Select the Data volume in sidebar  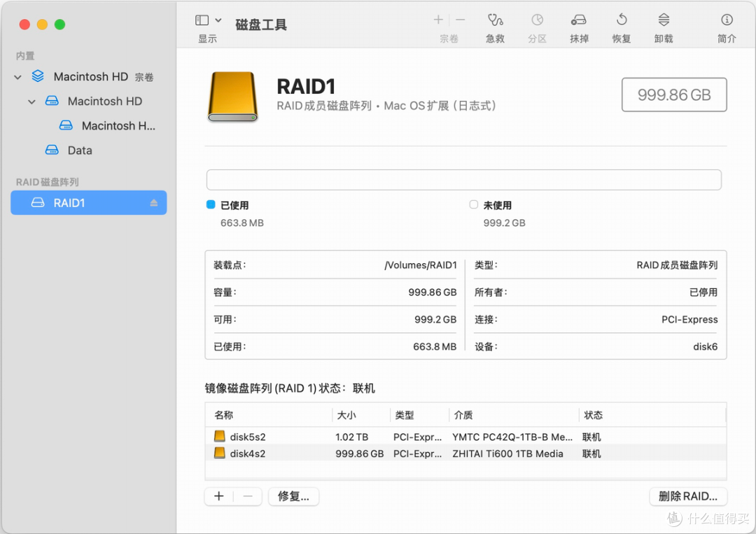pos(90,150)
